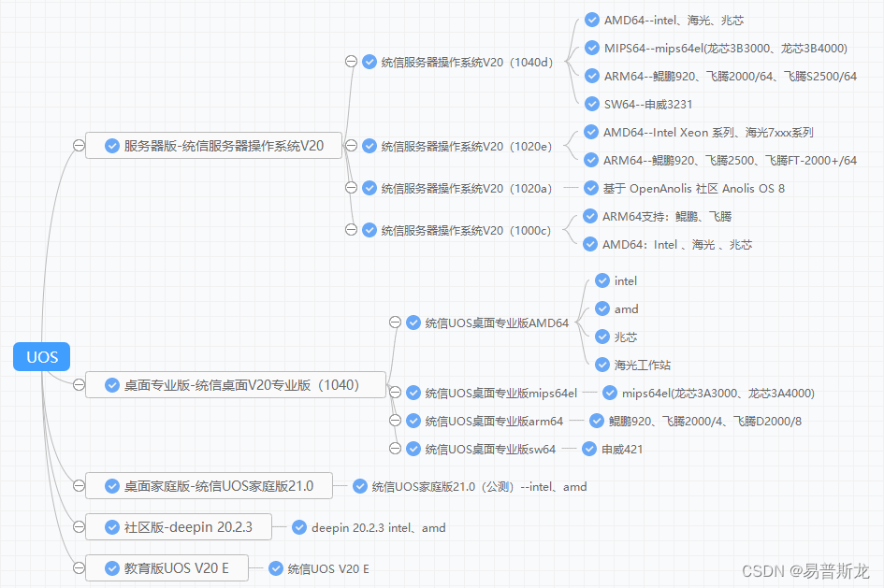Select deepin 20.2.3 intel、amd text

point(378,528)
